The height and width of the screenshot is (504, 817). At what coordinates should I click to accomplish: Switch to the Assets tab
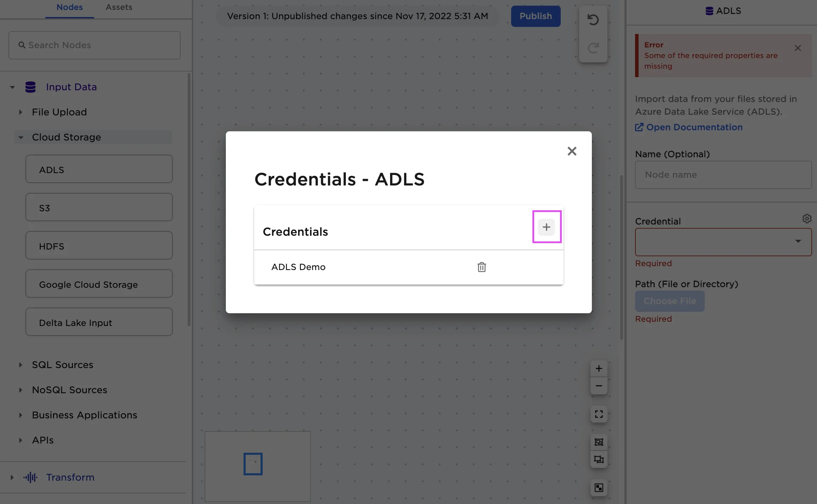pos(119,7)
